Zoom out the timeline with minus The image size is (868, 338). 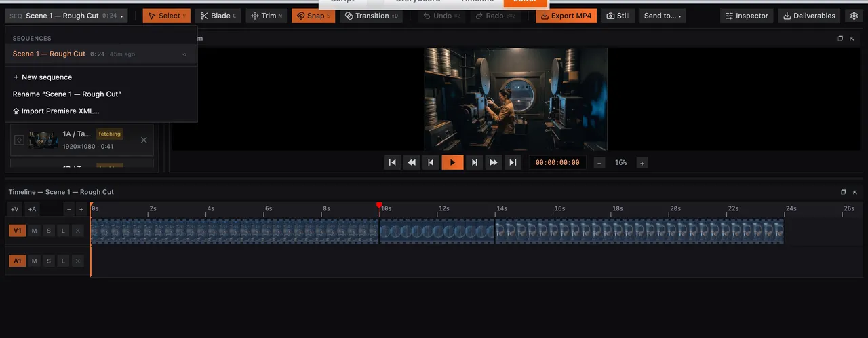[68, 209]
